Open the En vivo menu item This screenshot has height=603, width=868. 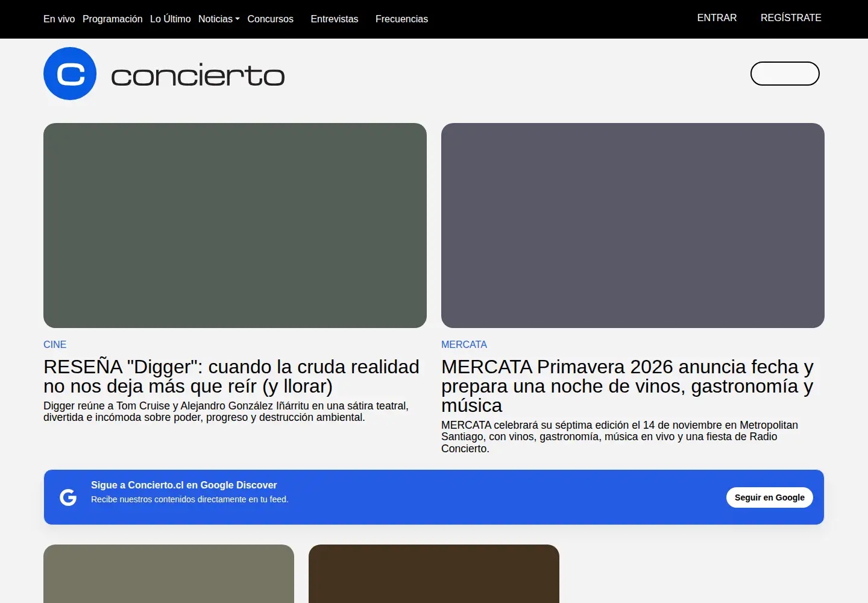click(59, 19)
